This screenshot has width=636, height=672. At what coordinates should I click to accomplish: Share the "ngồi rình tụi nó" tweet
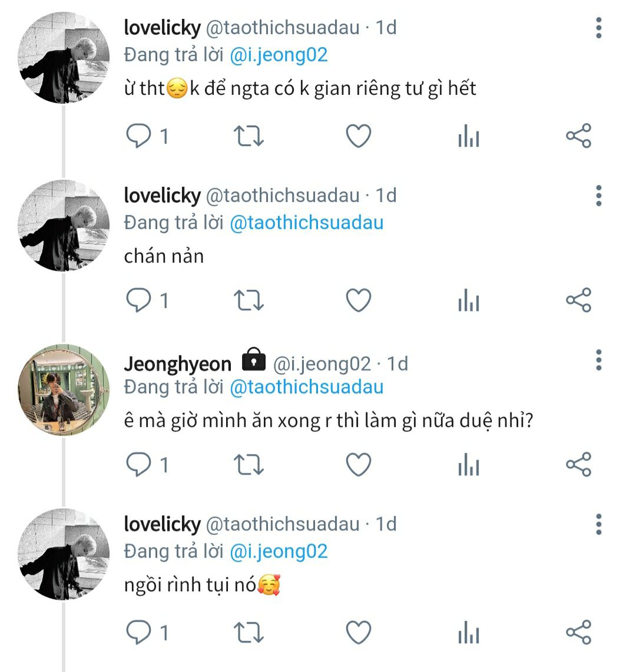click(578, 633)
